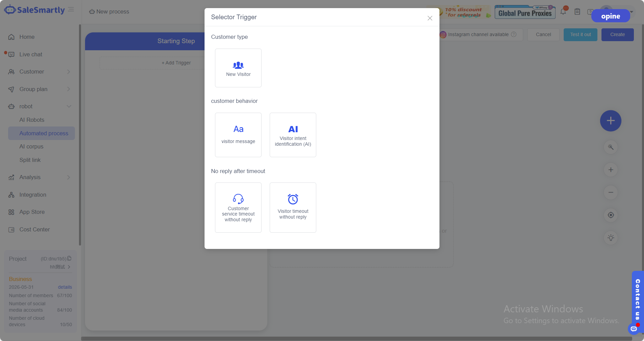Open Live chat in sidebar
Viewport: 644px width, 341px height.
tap(31, 55)
